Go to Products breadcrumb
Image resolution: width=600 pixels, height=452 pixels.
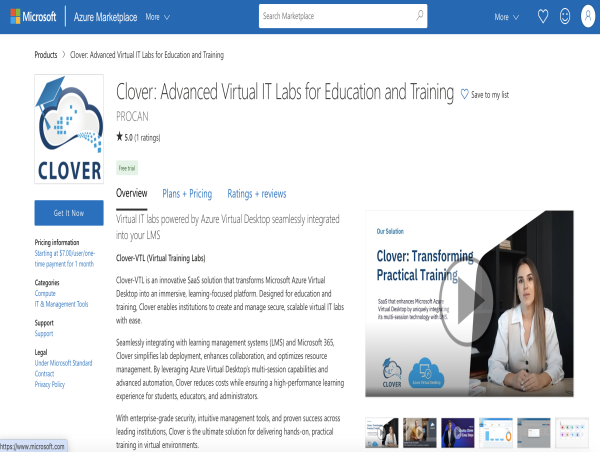(46, 55)
